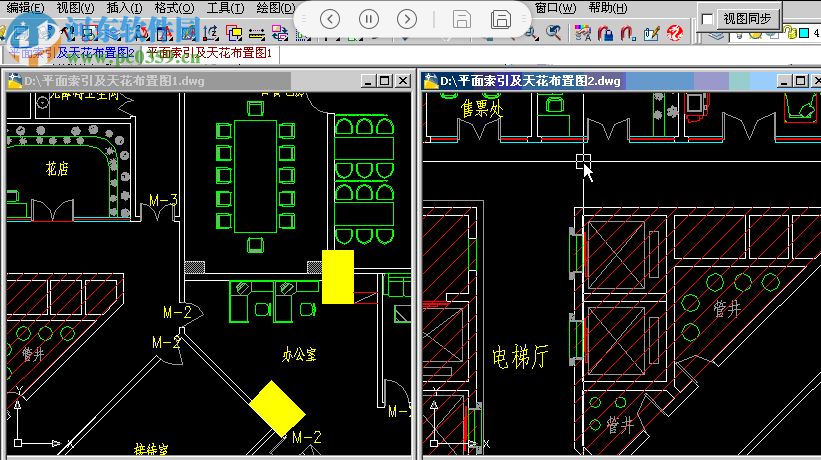Open the 绘图(D) menu
This screenshot has height=460, width=821.
[x=275, y=8]
